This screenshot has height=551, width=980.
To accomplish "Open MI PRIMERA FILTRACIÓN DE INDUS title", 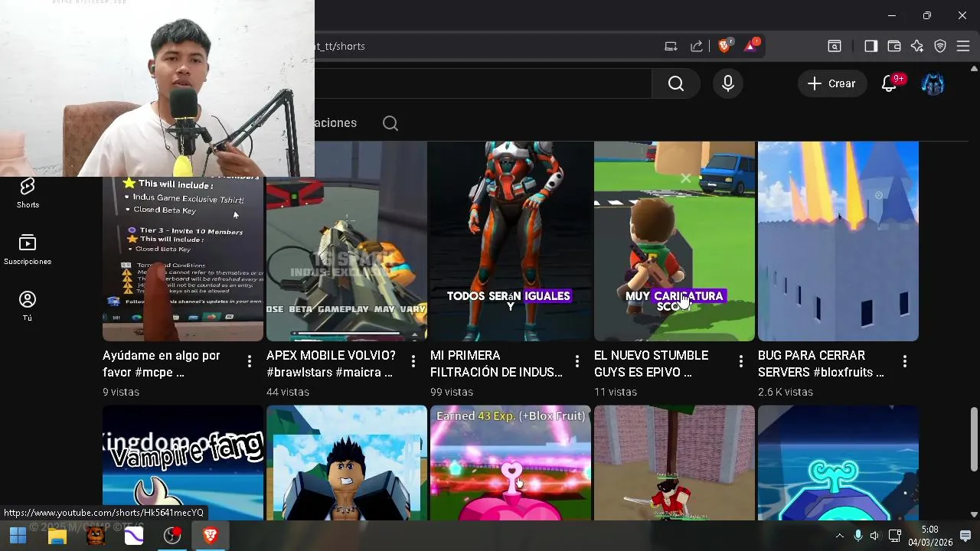I will point(496,364).
